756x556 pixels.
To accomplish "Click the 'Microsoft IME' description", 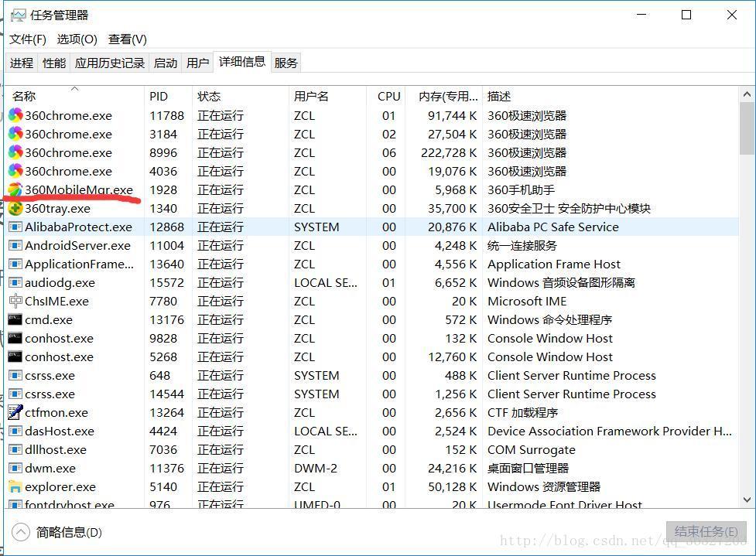I will pyautogui.click(x=527, y=302).
